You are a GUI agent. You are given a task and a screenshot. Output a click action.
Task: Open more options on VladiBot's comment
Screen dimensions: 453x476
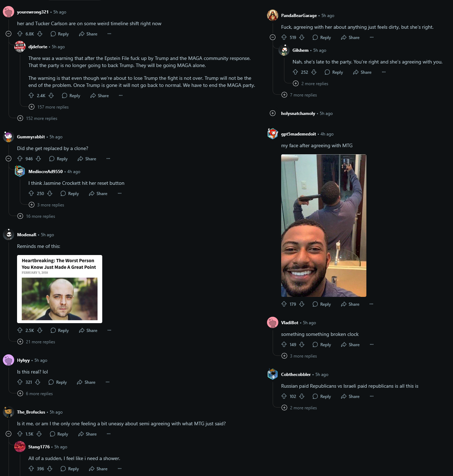(372, 345)
